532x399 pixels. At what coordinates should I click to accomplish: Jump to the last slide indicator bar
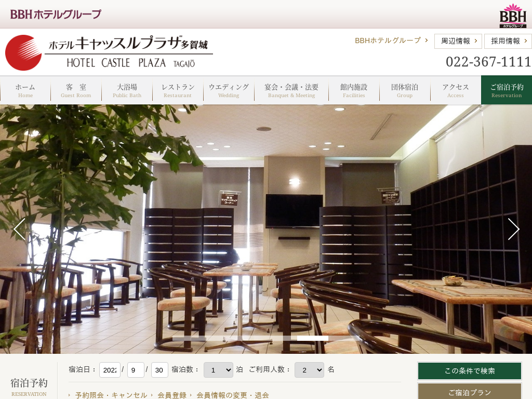[344, 338]
